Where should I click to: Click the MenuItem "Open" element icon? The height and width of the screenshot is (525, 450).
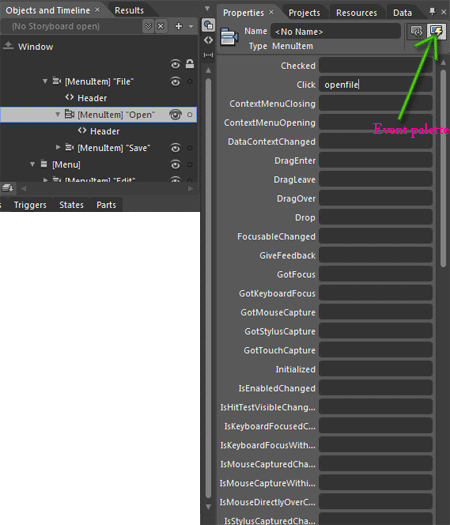coord(69,114)
